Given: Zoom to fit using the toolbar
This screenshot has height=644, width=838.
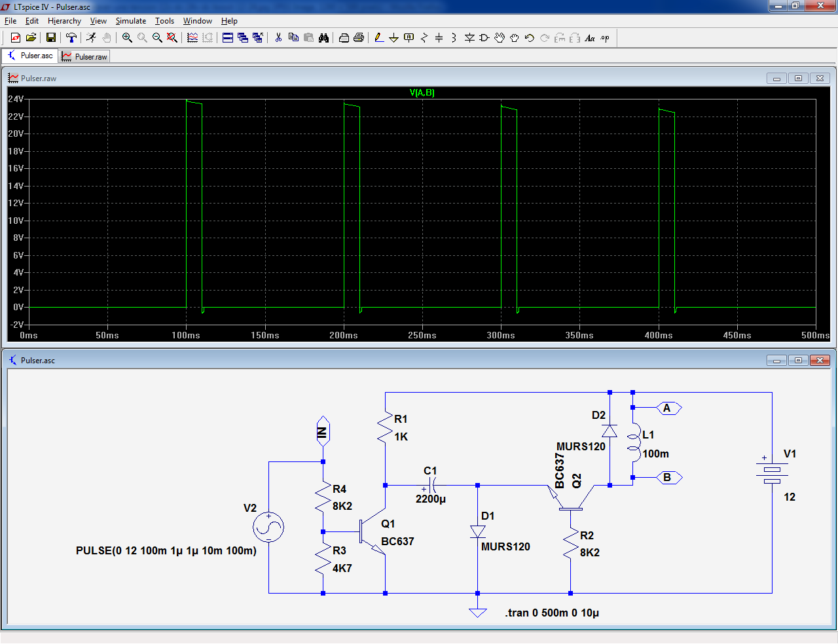Looking at the screenshot, I should (x=172, y=38).
